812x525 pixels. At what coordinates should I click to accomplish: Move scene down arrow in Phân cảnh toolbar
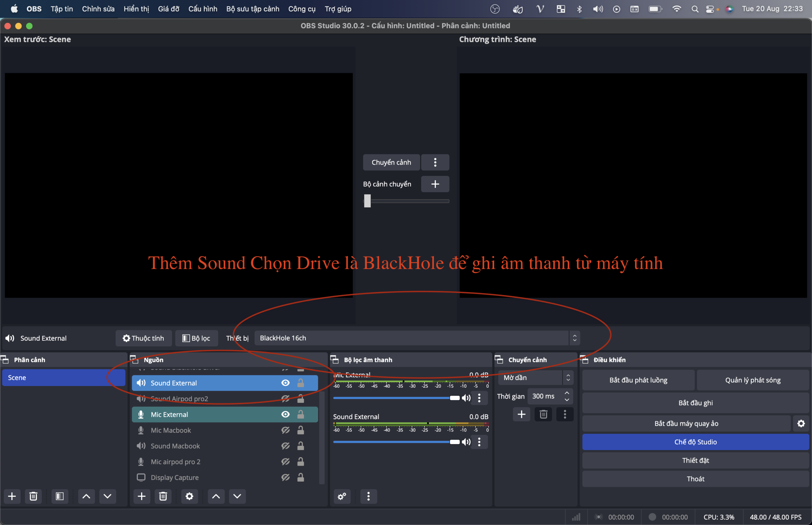108,496
